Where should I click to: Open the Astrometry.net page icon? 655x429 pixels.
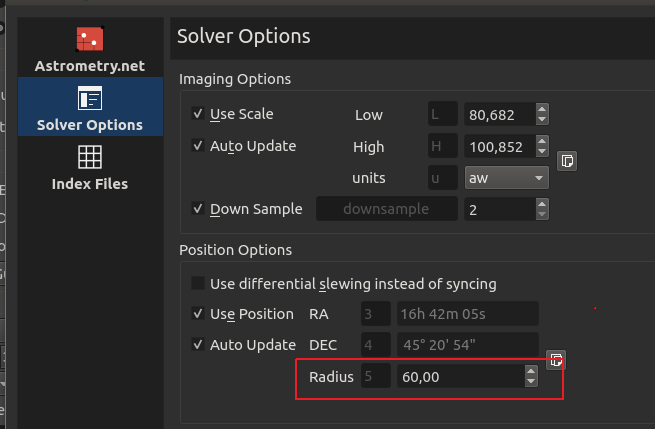(x=90, y=40)
